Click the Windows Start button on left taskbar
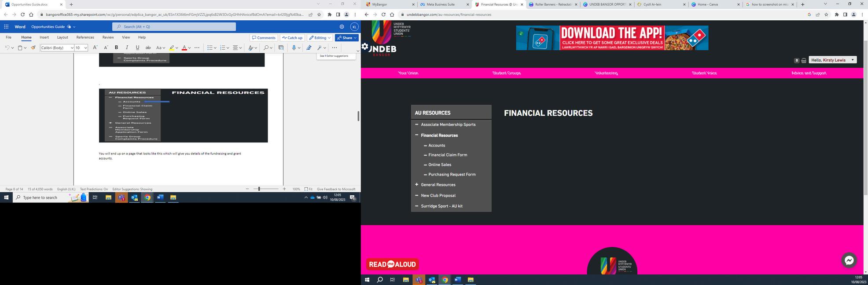The image size is (868, 285). 6,197
